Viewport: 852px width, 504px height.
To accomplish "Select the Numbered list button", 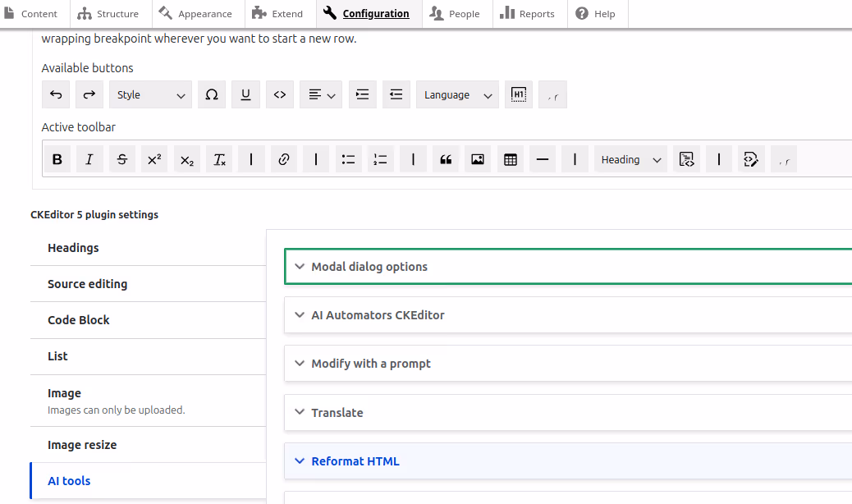I will point(380,159).
